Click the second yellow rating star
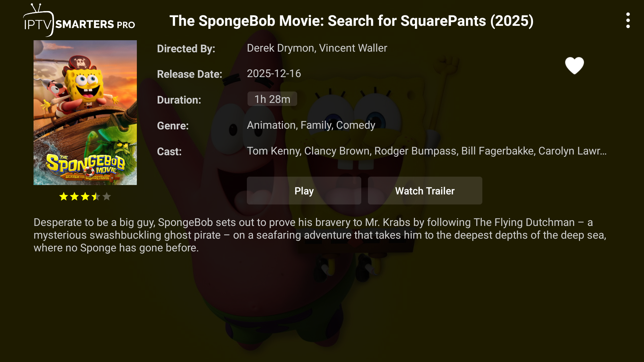The image size is (644, 362). (74, 196)
